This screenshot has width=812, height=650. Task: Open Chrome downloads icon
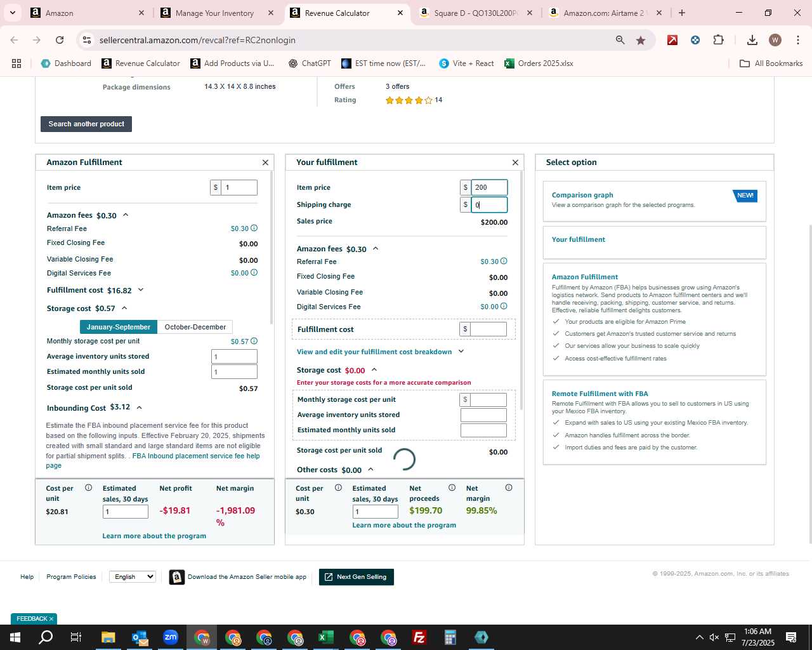point(752,40)
